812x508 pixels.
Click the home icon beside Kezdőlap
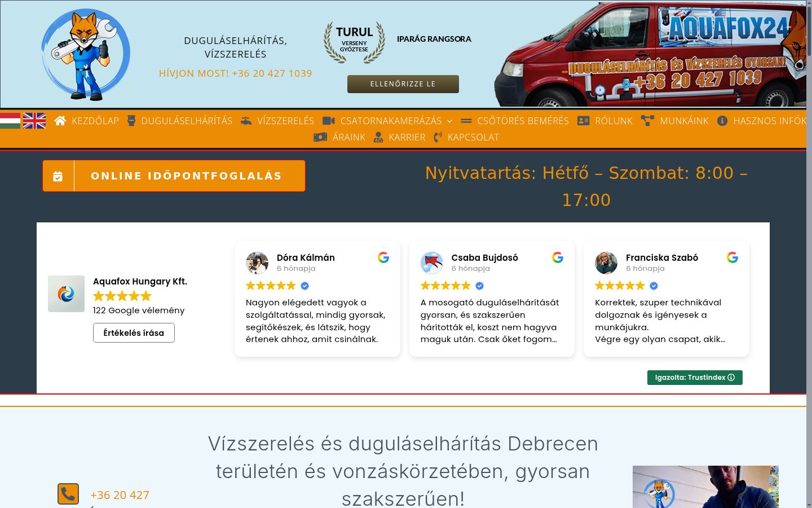60,121
